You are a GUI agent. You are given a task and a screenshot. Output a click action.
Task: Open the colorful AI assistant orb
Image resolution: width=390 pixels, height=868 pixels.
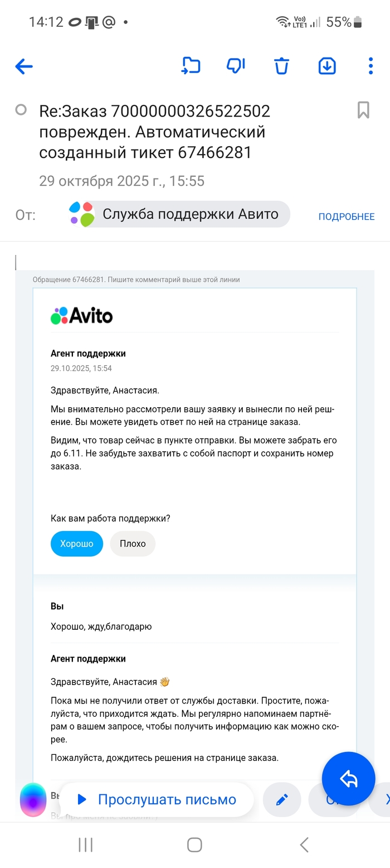pyautogui.click(x=33, y=800)
